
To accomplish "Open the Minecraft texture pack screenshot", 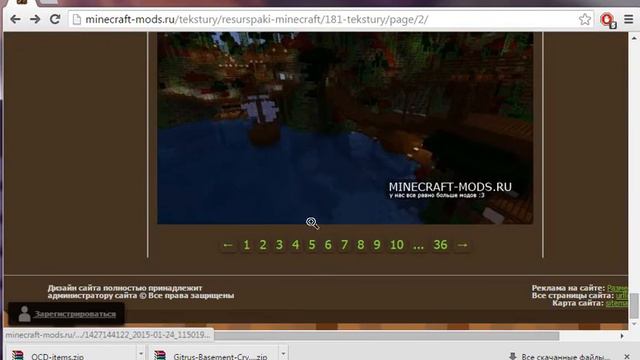I will coord(345,128).
